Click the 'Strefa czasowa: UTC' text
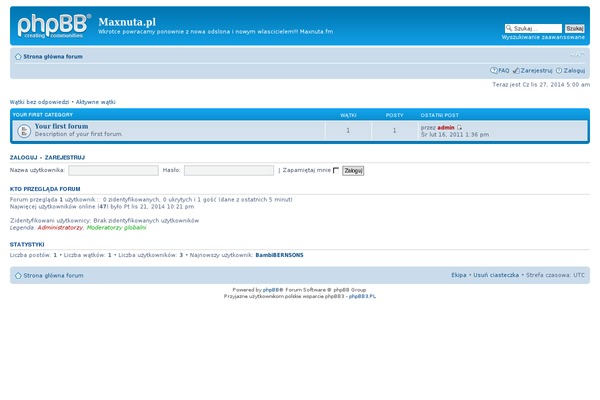 click(x=555, y=275)
